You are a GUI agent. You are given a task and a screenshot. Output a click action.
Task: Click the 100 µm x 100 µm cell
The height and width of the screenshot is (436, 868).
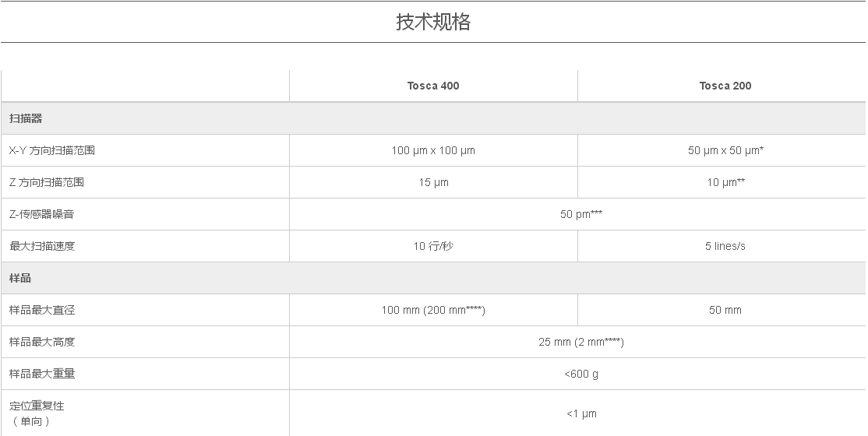click(x=433, y=150)
